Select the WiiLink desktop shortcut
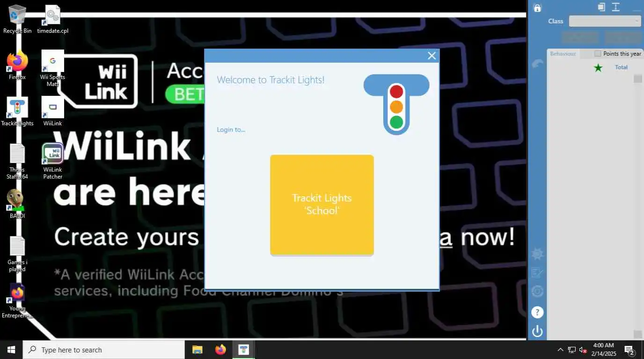The width and height of the screenshot is (644, 359). [x=53, y=112]
